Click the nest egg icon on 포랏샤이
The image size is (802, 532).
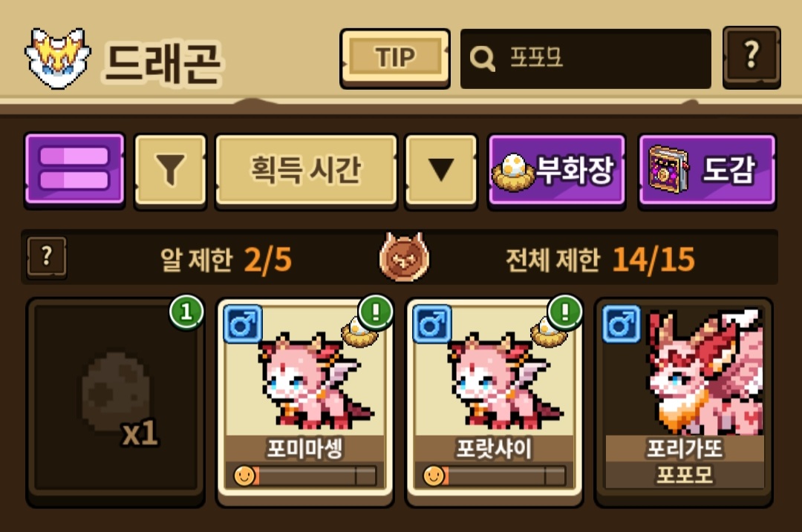coord(548,333)
